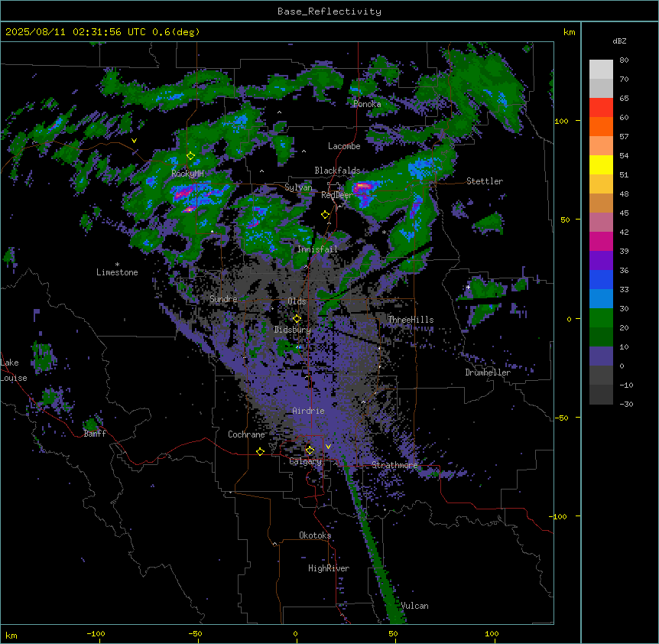Click the Stettler town label
Screen dimensions: 659x644
[x=485, y=181]
